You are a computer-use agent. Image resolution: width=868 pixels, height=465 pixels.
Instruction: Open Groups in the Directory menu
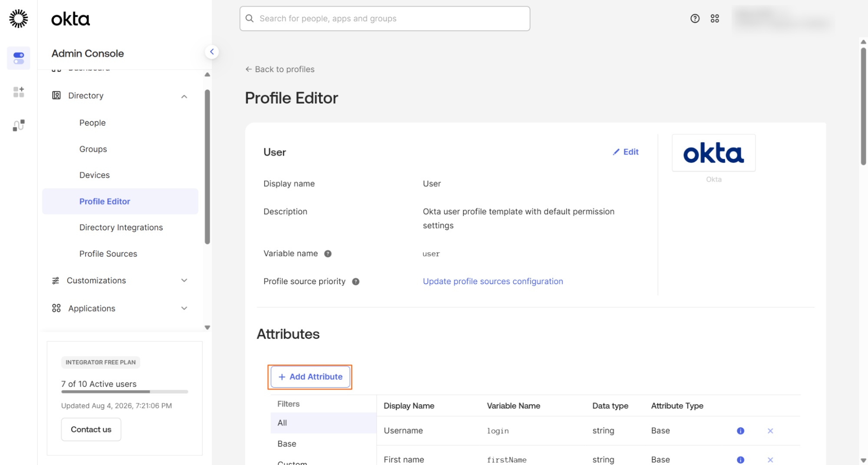coord(93,149)
